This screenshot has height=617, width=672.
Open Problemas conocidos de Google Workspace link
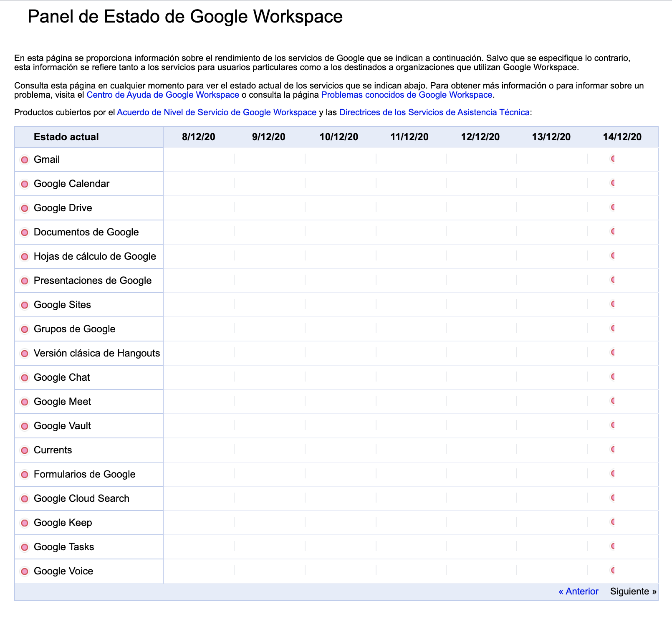point(407,95)
